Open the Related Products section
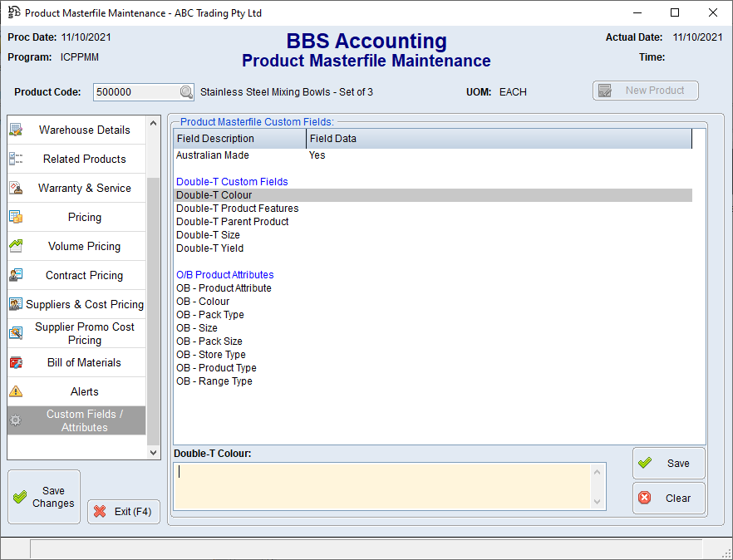 point(84,159)
